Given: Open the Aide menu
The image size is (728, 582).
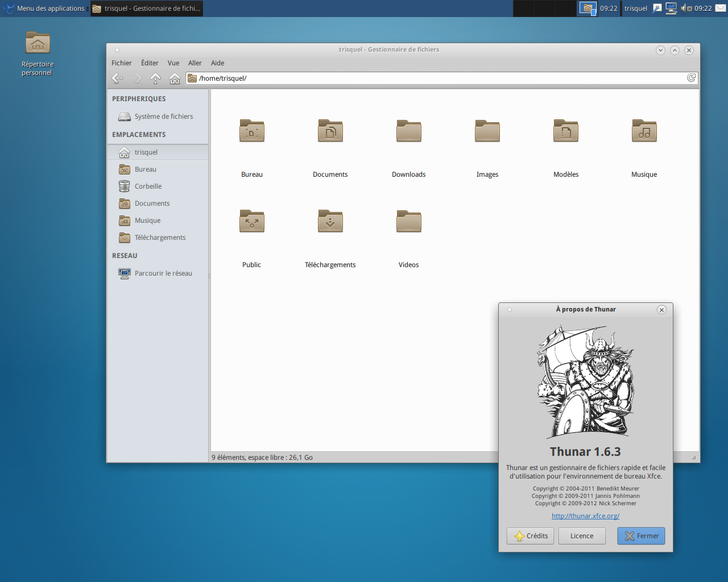Looking at the screenshot, I should point(217,63).
